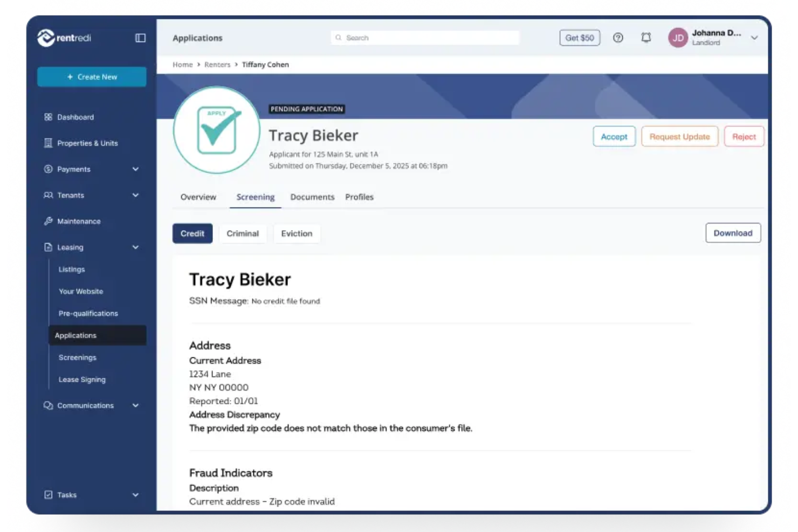The image size is (798, 532).
Task: Open the Criminal screening tab
Action: pos(243,233)
